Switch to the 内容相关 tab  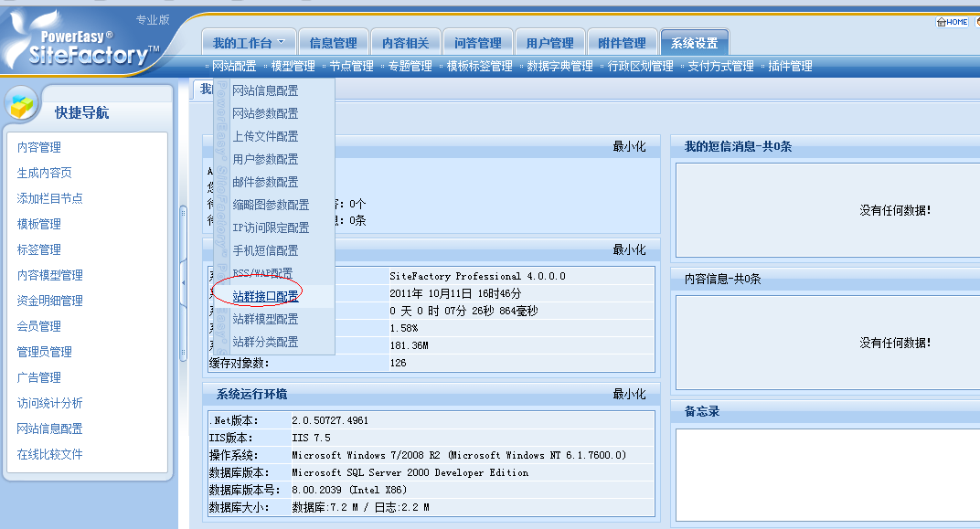tap(406, 43)
